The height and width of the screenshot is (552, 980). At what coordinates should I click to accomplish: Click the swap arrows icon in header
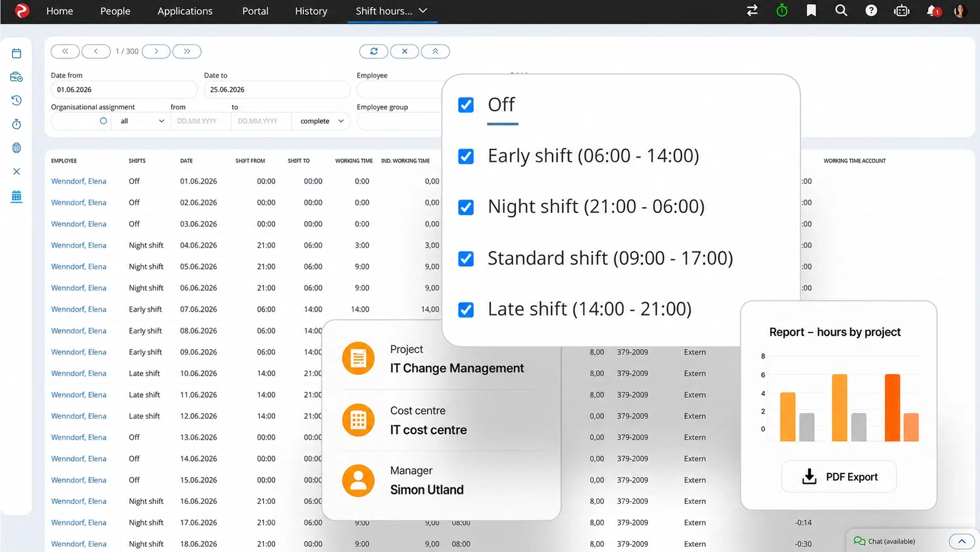(752, 11)
